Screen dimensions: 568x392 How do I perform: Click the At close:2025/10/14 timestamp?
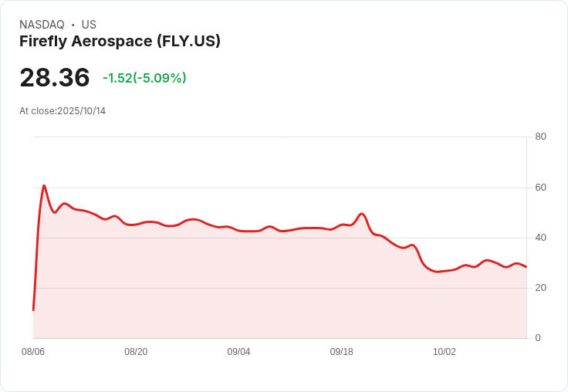(x=63, y=111)
